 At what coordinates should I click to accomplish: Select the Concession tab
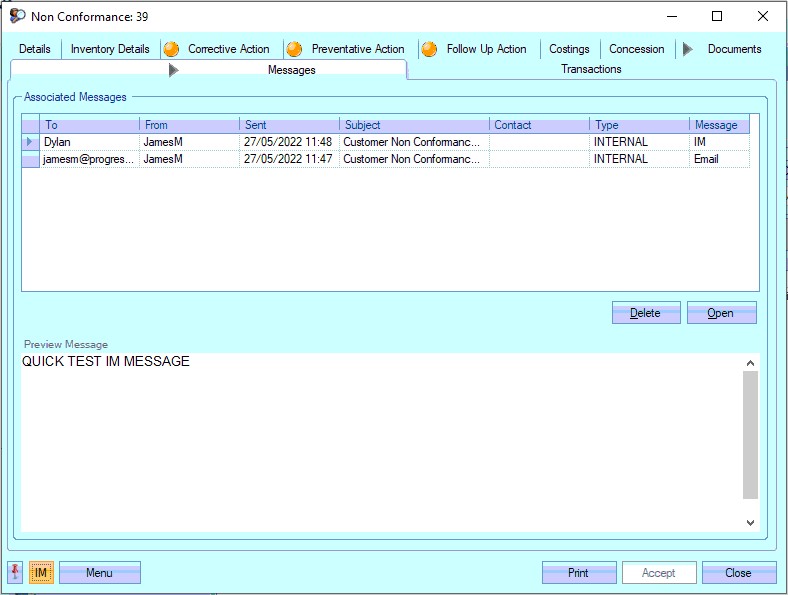coord(636,49)
